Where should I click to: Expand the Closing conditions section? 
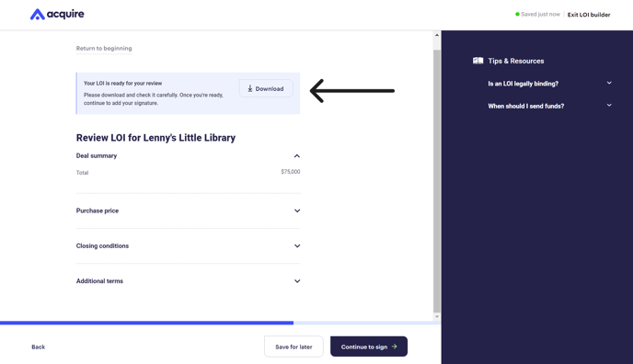[297, 246]
